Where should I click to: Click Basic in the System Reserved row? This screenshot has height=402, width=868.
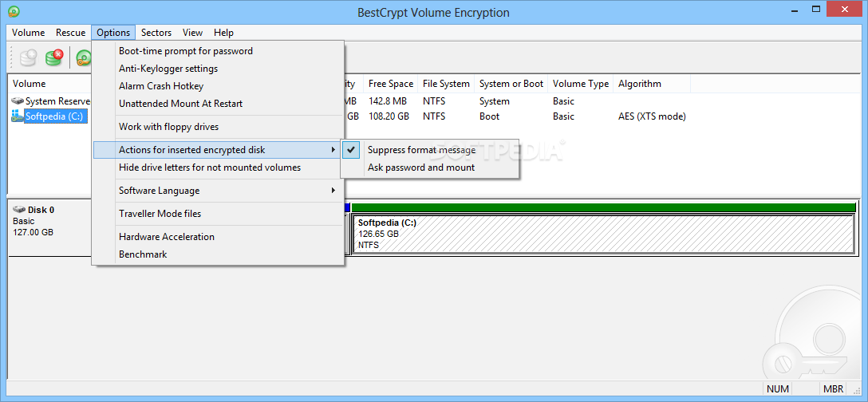[x=563, y=101]
